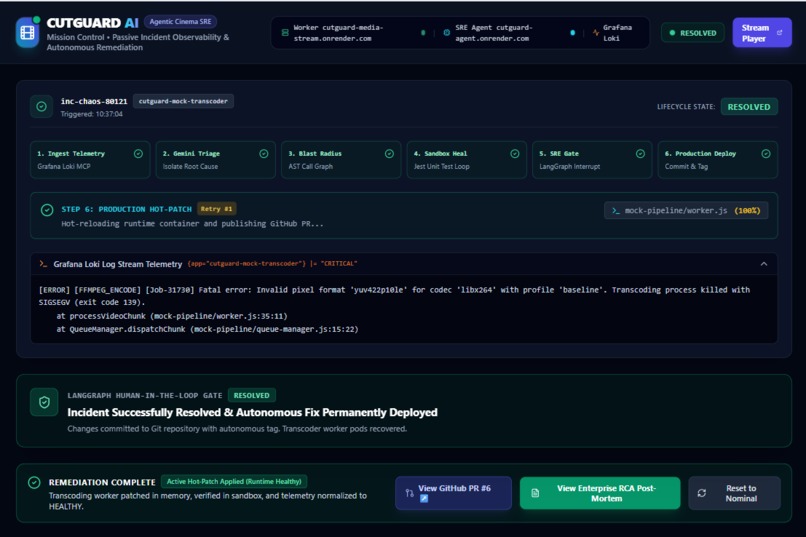Select the 5. SRE Gate step card

tap(592, 160)
